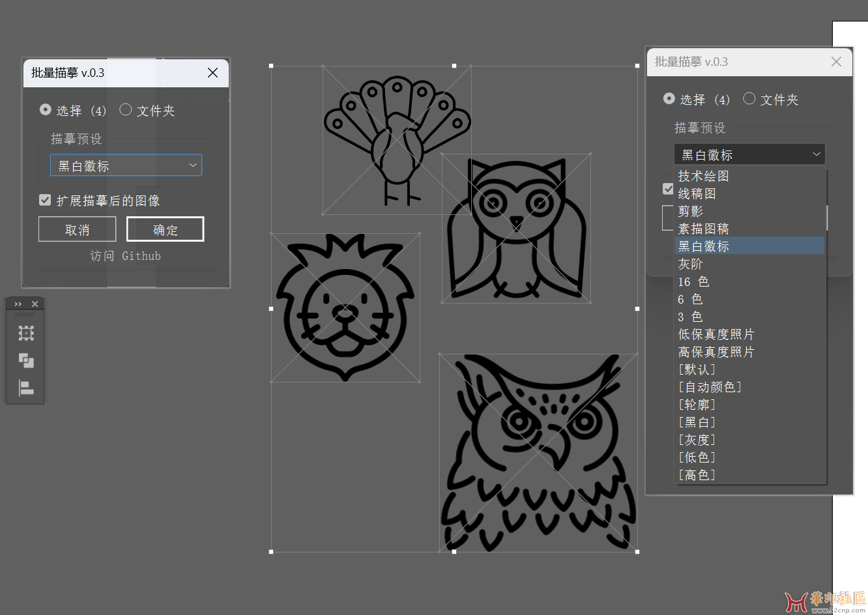Screen dimensions: 868x615
Task: Choose highlighted 黑白徽标 in the preset list
Action: click(x=750, y=246)
